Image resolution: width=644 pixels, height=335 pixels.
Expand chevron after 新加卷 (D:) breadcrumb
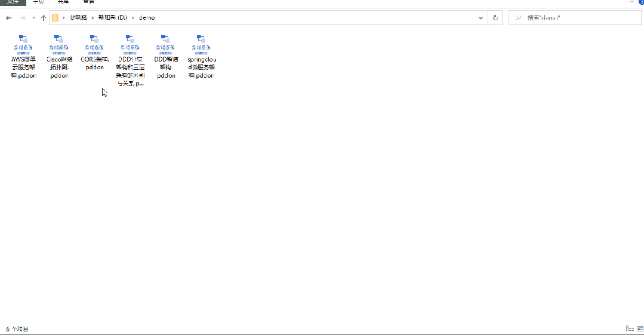pos(133,18)
